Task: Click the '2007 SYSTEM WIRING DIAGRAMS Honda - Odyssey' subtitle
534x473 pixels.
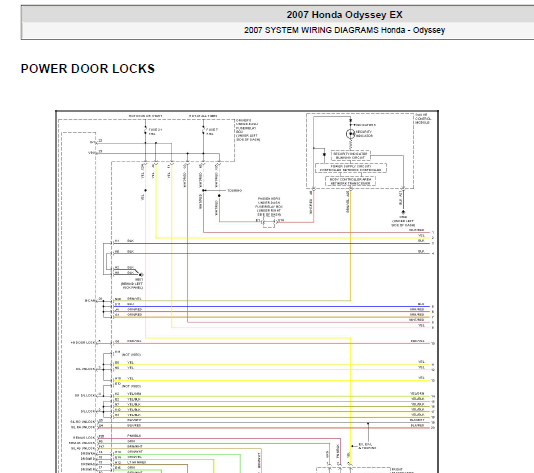Action: tap(344, 30)
